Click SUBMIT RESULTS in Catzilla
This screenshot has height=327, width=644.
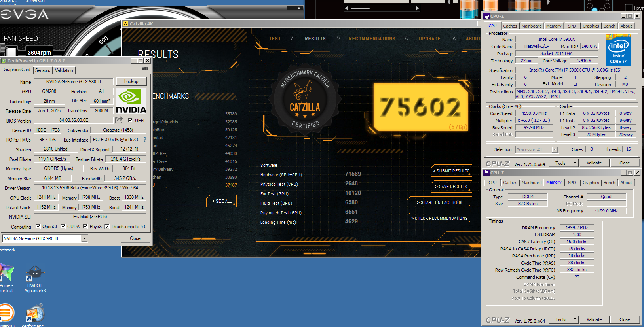(451, 171)
